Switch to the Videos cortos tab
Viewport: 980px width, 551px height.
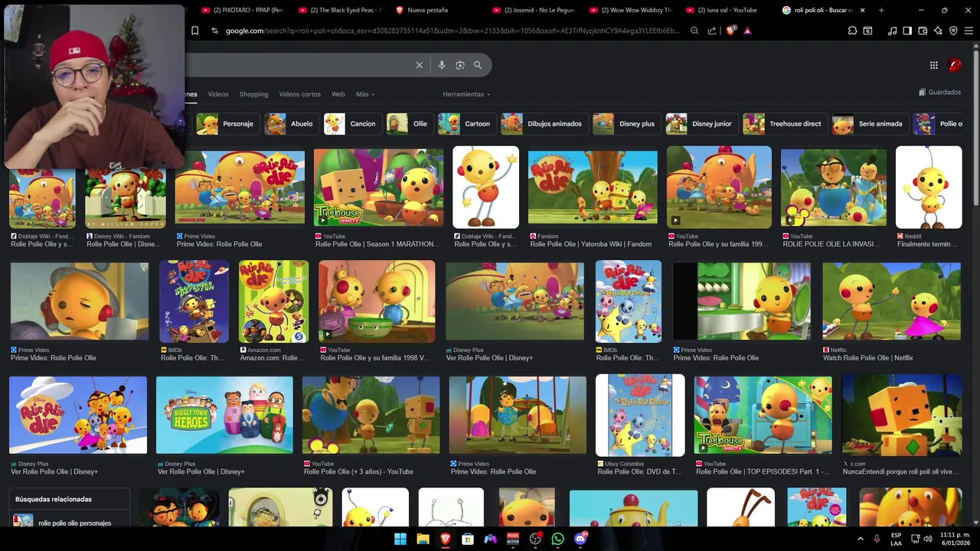pos(299,94)
